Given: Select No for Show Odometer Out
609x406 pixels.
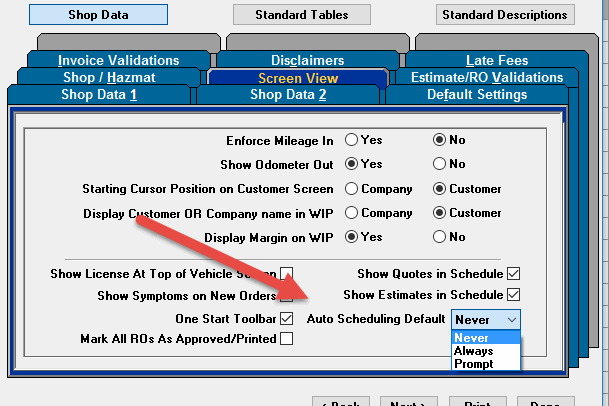Looking at the screenshot, I should (x=439, y=164).
